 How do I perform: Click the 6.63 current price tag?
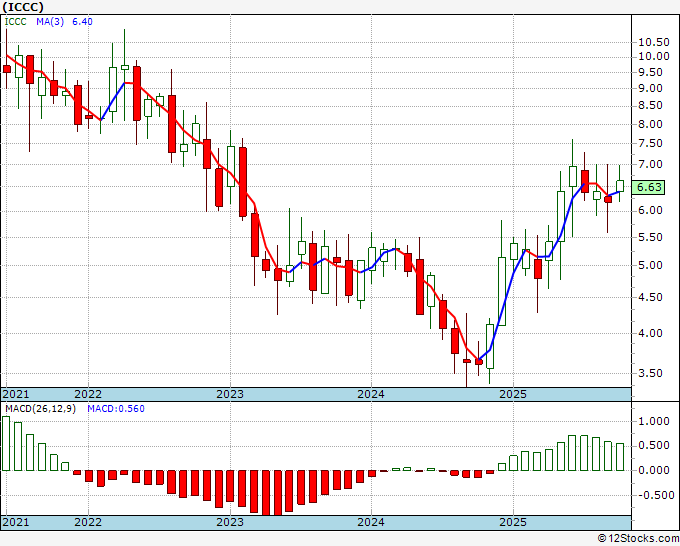coord(649,187)
